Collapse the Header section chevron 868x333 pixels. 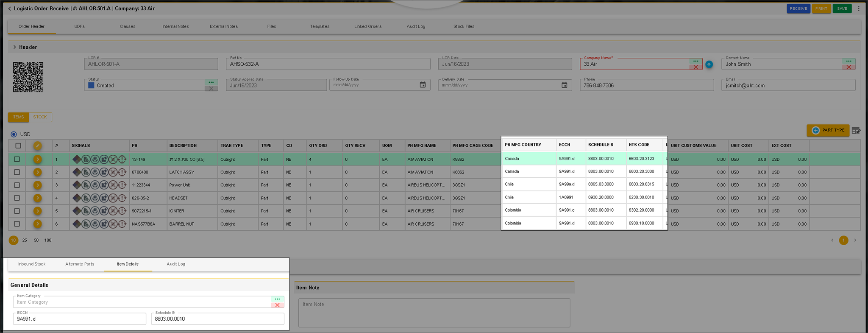click(x=14, y=47)
